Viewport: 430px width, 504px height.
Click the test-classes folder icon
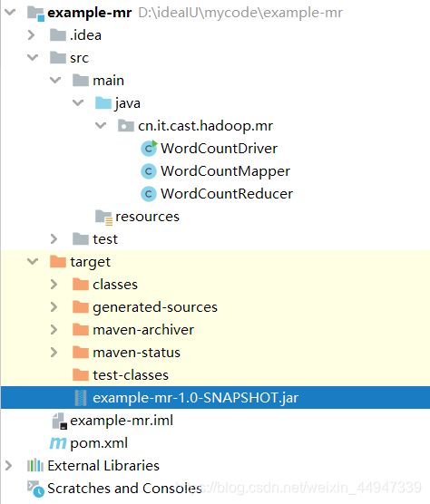pos(81,375)
